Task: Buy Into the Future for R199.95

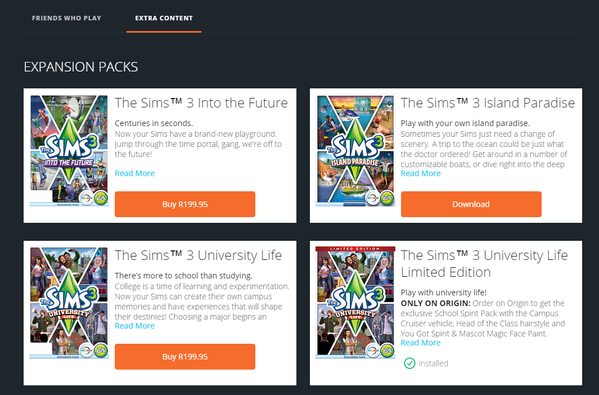Action: click(x=185, y=204)
